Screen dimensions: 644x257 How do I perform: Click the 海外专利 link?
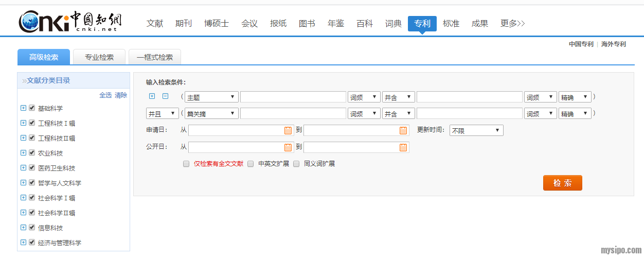click(613, 44)
